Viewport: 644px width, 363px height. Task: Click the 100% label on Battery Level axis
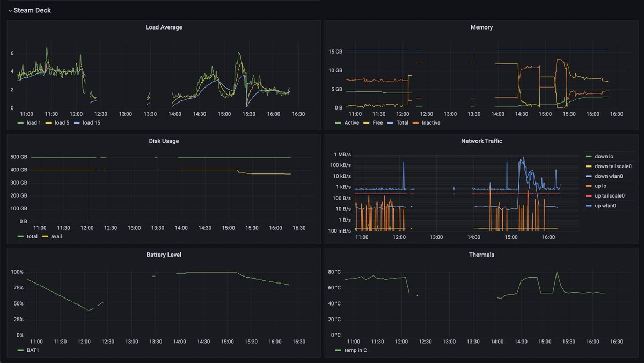coord(17,272)
